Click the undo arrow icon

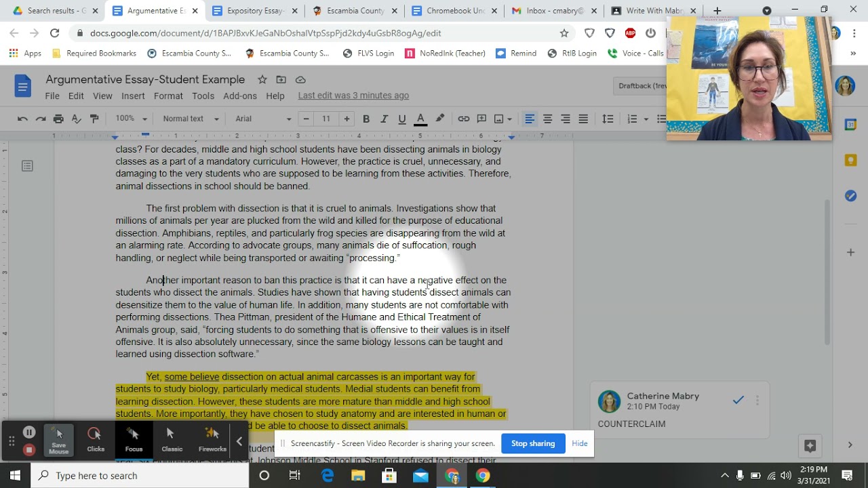click(22, 119)
